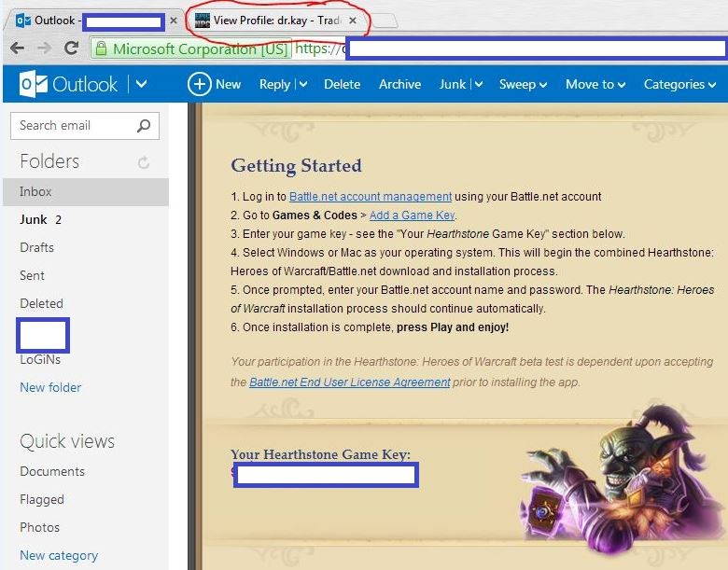Image resolution: width=728 pixels, height=570 pixels.
Task: Open the Sweep dropdown
Action: [524, 85]
